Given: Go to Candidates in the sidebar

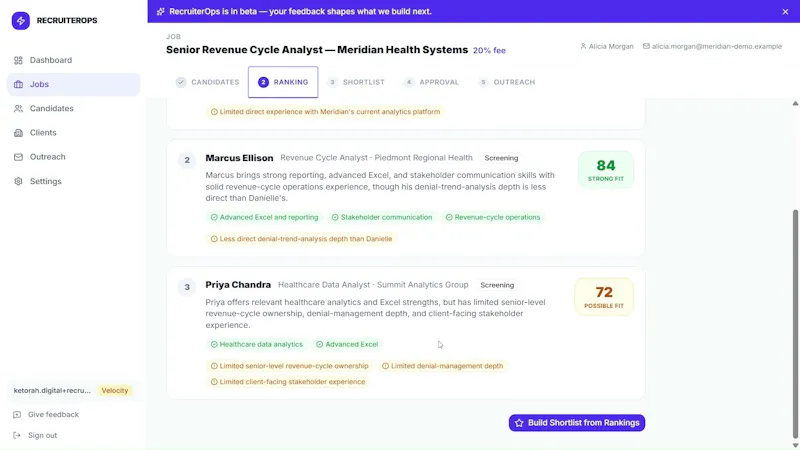Looking at the screenshot, I should (x=73, y=108).
